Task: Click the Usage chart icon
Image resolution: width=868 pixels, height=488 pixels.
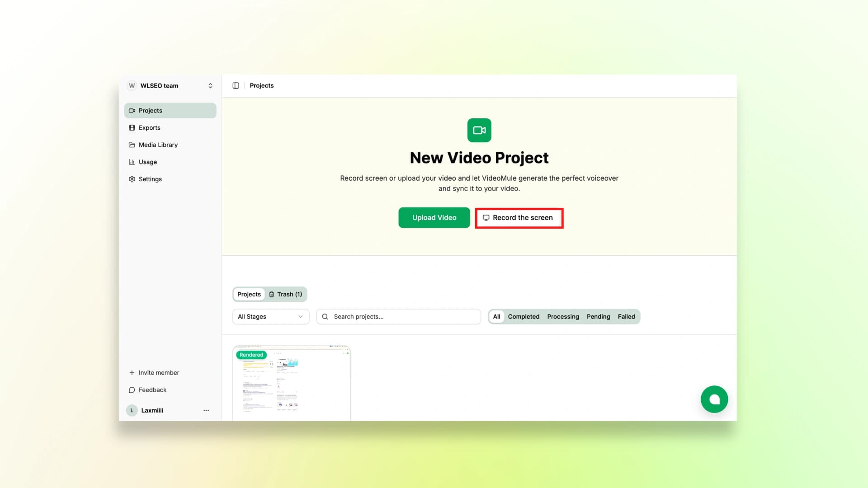Action: click(x=132, y=162)
